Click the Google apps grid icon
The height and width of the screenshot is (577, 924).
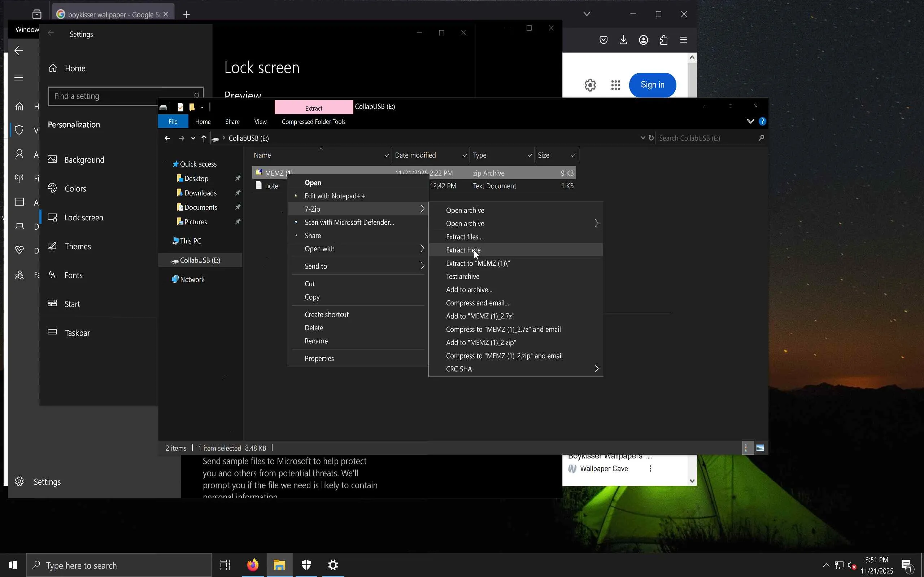click(x=615, y=85)
